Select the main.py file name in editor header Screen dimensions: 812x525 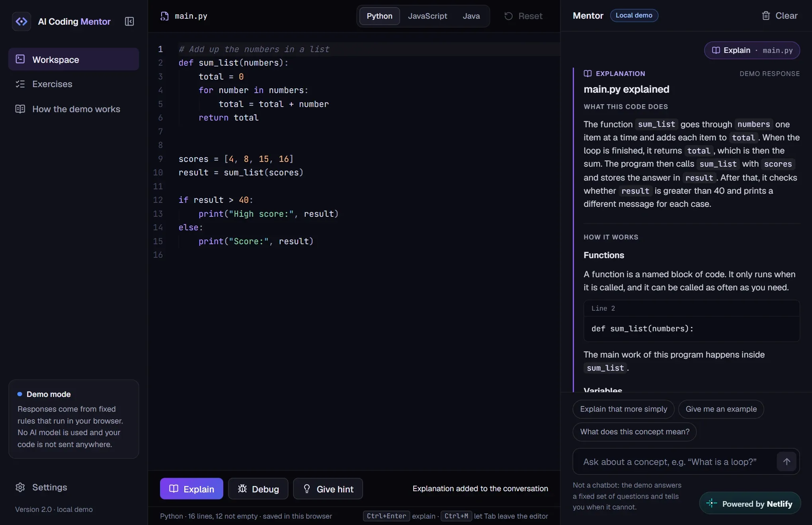tap(191, 16)
